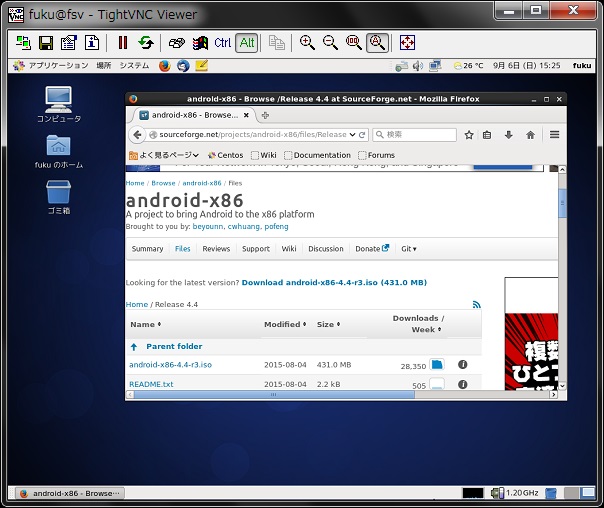Image resolution: width=604 pixels, height=508 pixels.
Task: Click the horizontal scrollbar in Firefox
Action: pyautogui.click(x=274, y=394)
